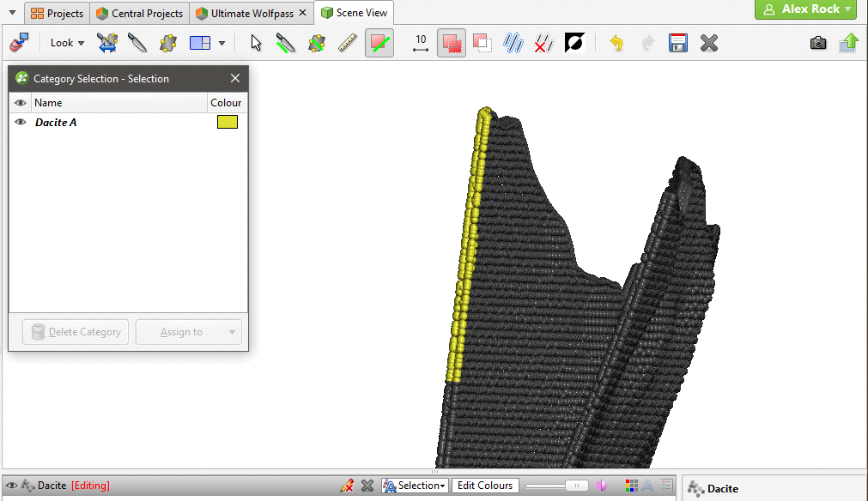Click the yellow Dacite A colour swatch
This screenshot has width=868, height=501.
point(227,123)
